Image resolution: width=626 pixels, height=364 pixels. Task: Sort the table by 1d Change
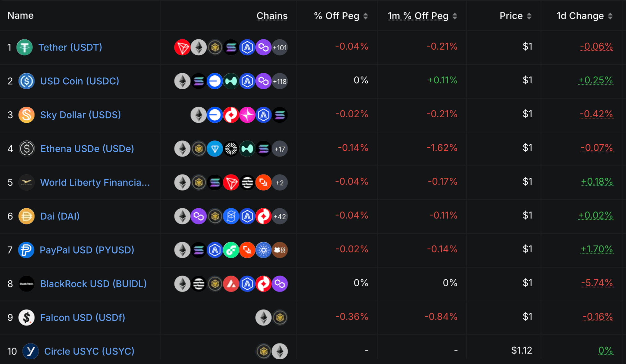tap(610, 16)
